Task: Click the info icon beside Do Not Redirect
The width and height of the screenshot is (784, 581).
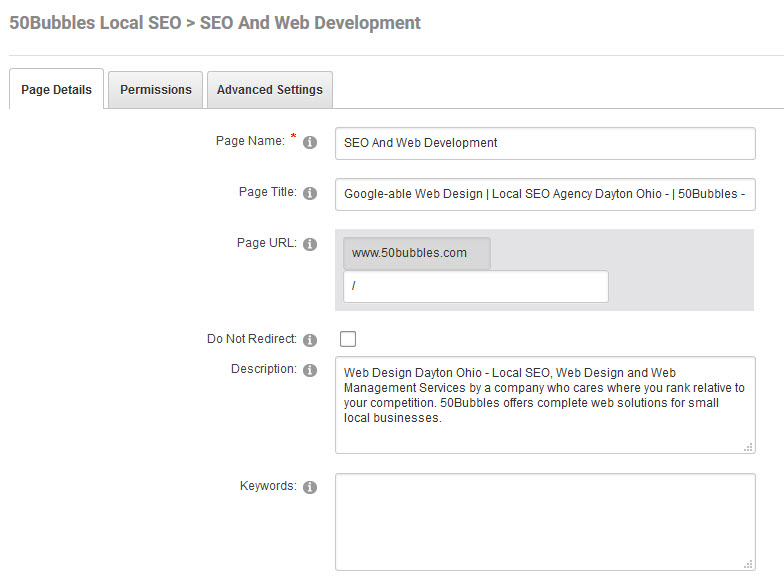Action: click(x=310, y=340)
